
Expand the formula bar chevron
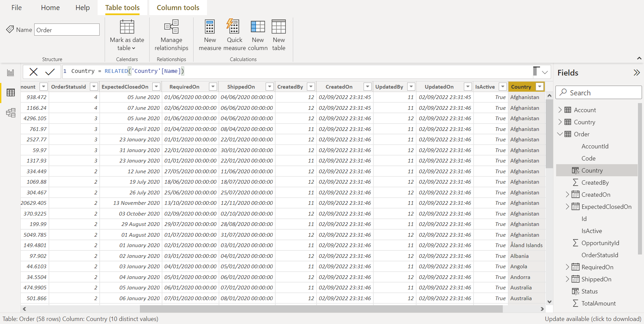pos(545,72)
